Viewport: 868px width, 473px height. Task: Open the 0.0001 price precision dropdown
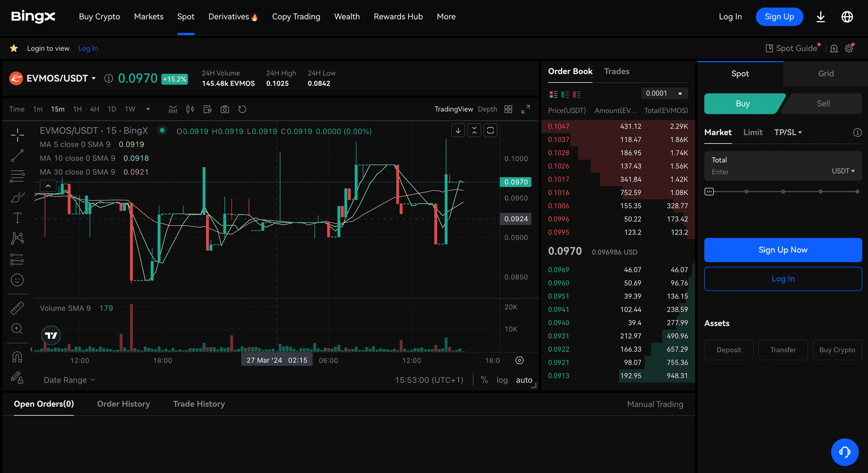tap(664, 94)
